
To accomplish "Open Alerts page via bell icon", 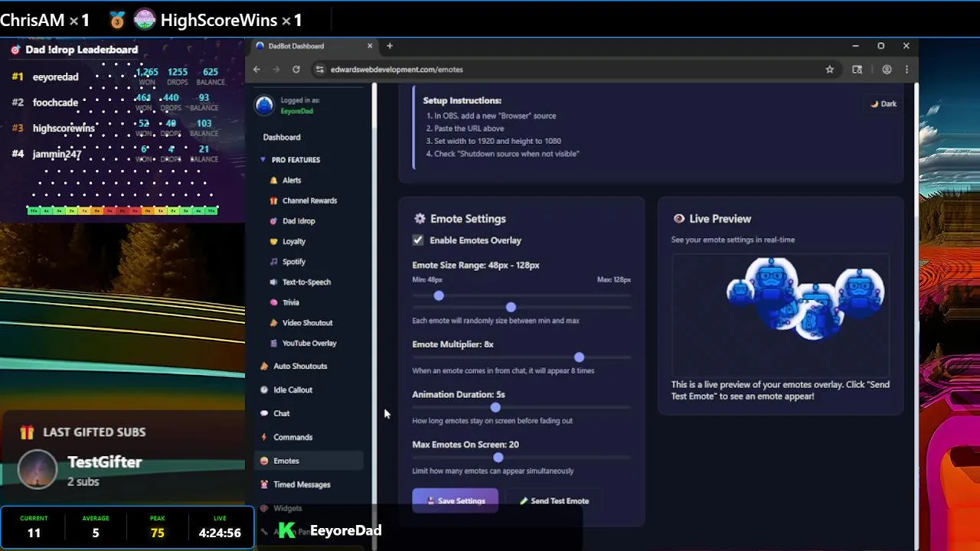I will pyautogui.click(x=274, y=181).
